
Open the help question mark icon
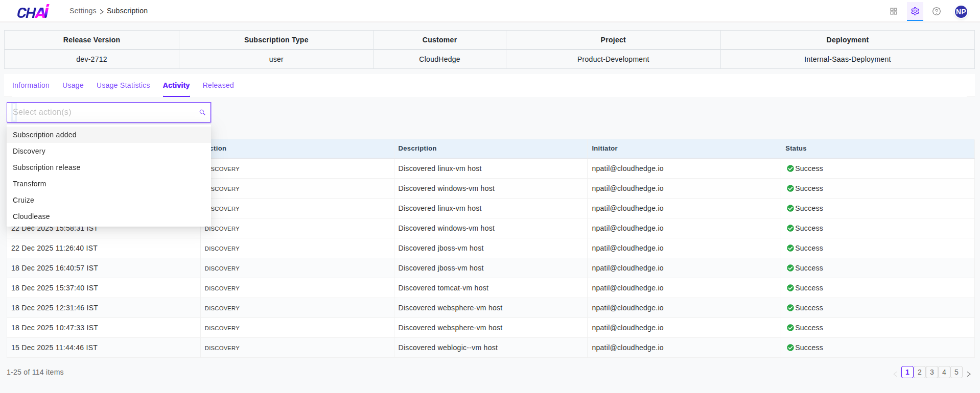[937, 11]
